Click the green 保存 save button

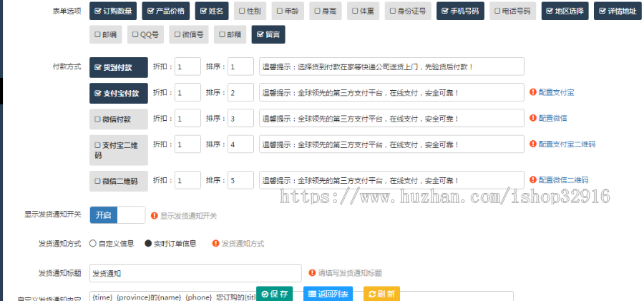(x=275, y=294)
